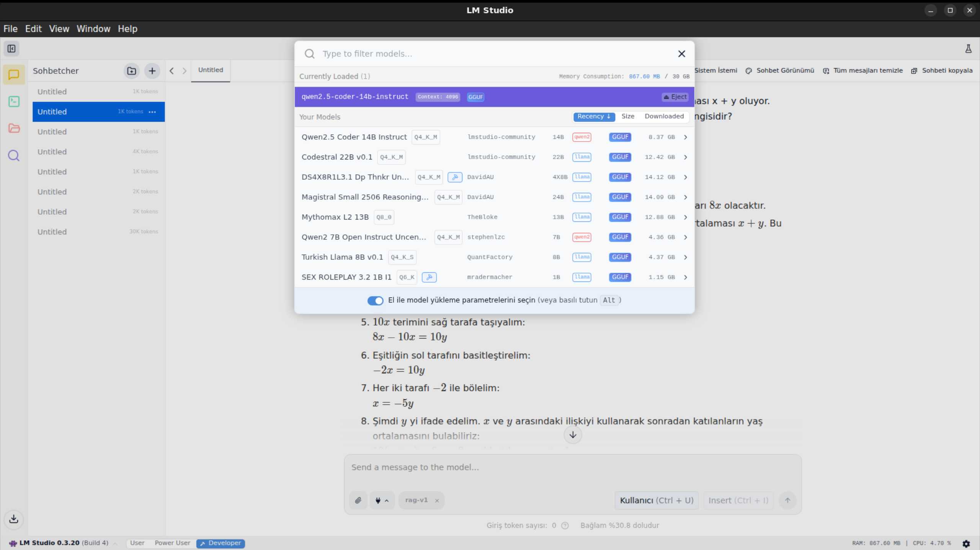Click the model filter search field
This screenshot has width=980, height=550.
(x=494, y=54)
